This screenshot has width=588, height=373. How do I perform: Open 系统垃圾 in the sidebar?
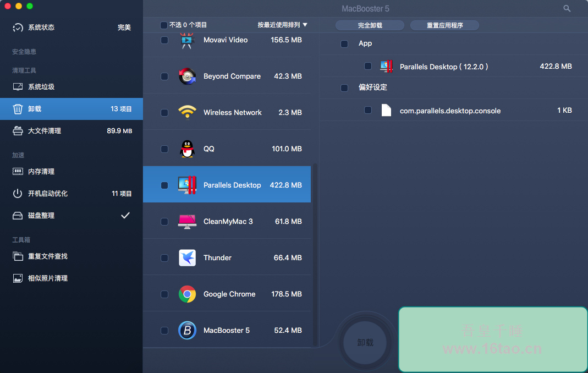(x=41, y=87)
